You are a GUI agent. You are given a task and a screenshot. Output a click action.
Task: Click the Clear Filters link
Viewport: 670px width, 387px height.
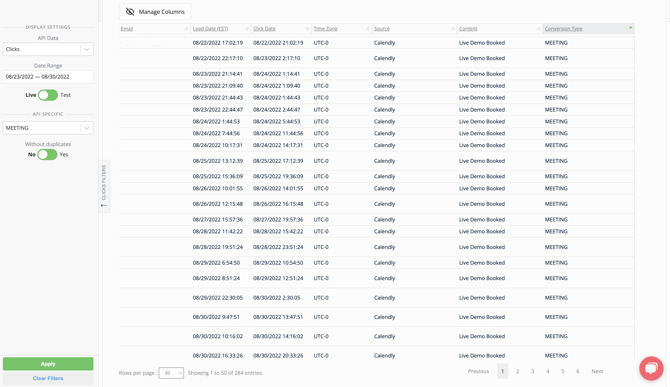point(48,378)
